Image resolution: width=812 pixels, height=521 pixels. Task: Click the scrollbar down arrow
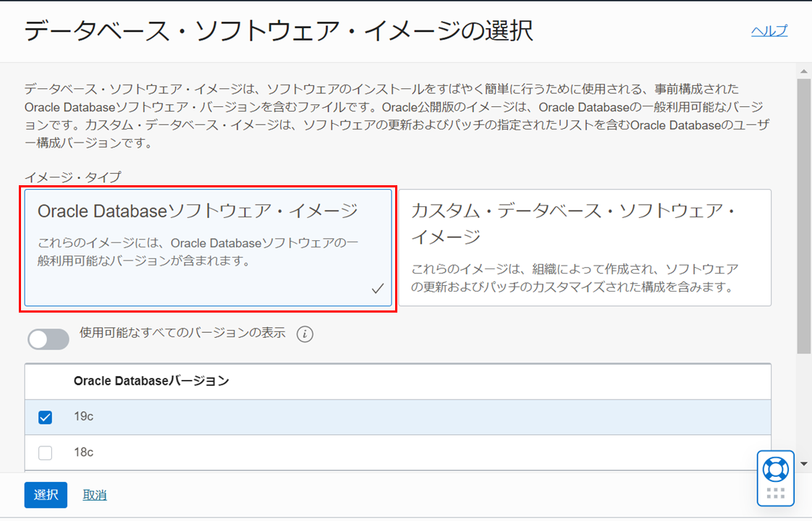tap(803, 462)
